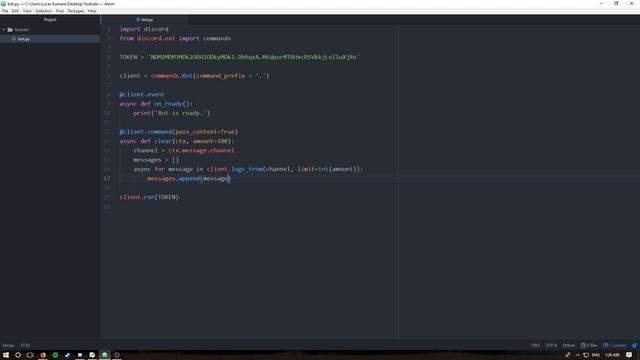640x360 pixels.
Task: Click the blue bird icon in status bar
Action: tap(634, 345)
